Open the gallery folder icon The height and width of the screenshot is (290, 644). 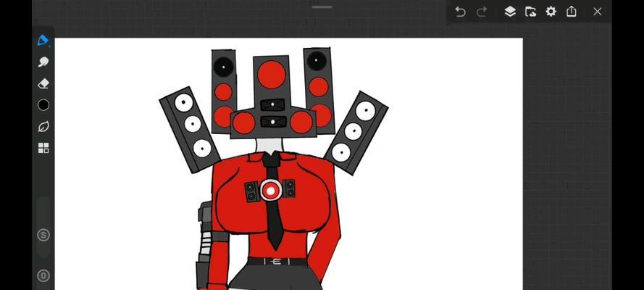coord(530,12)
